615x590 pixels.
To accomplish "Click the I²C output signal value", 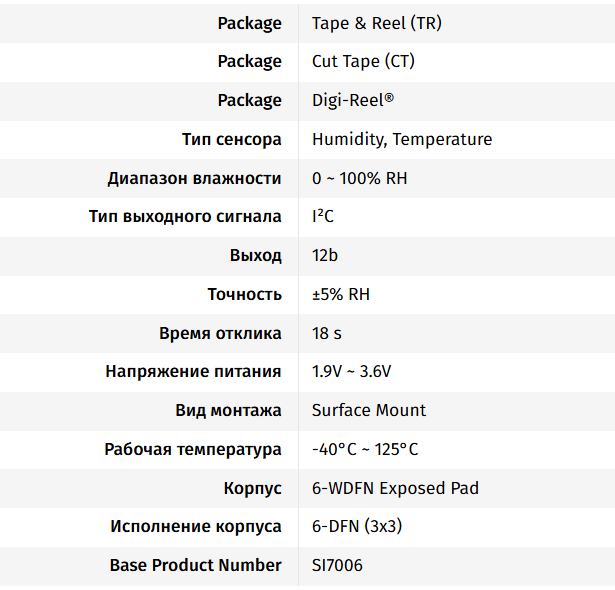I will (322, 217).
